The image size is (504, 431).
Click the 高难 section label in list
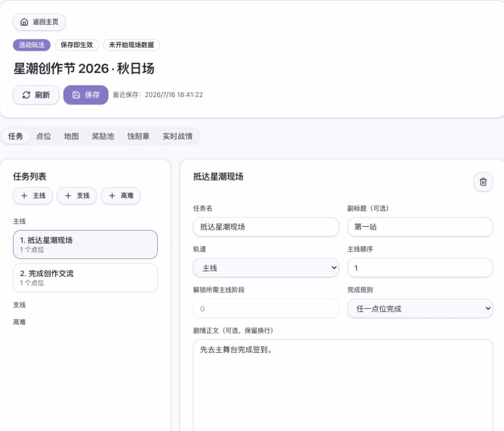(x=20, y=322)
